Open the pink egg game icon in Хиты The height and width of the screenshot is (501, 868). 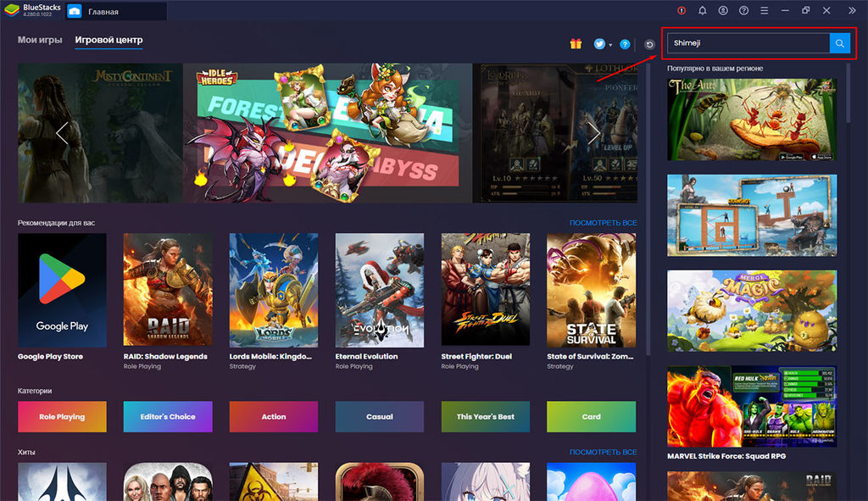591,482
